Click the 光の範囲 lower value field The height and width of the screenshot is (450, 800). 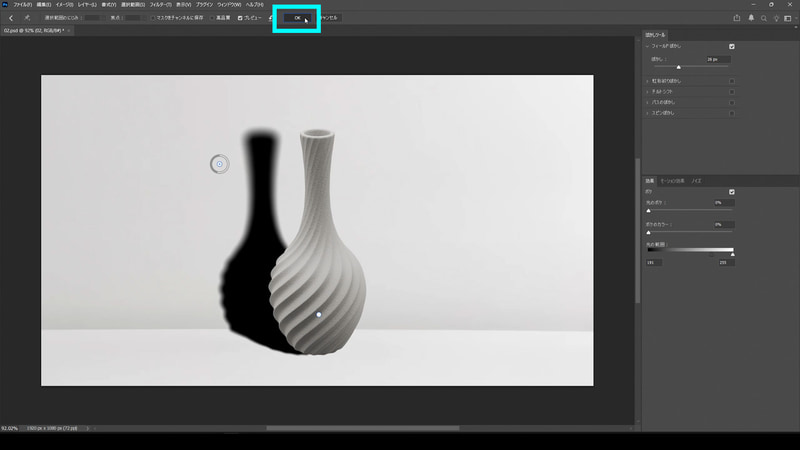point(654,263)
